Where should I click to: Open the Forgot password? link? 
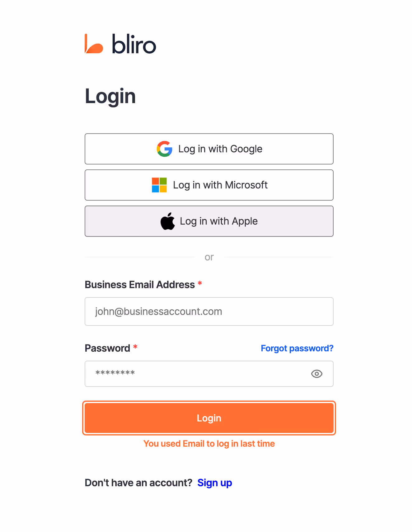pos(297,348)
